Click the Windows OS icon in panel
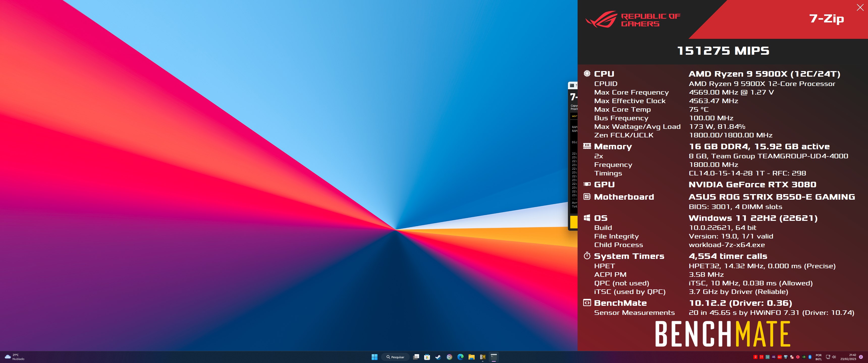Image resolution: width=868 pixels, height=363 pixels. 587,218
